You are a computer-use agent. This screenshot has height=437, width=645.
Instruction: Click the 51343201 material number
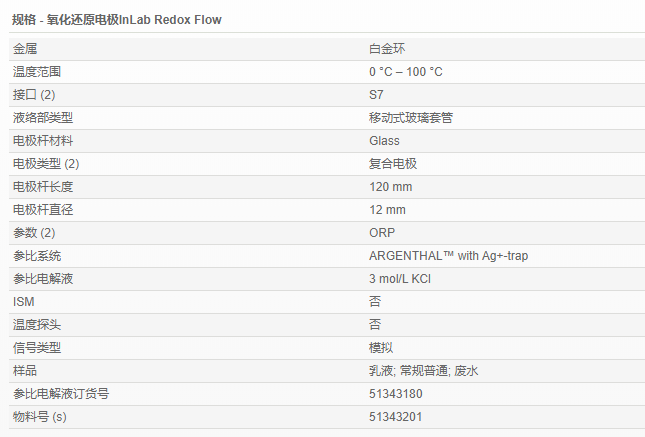395,416
